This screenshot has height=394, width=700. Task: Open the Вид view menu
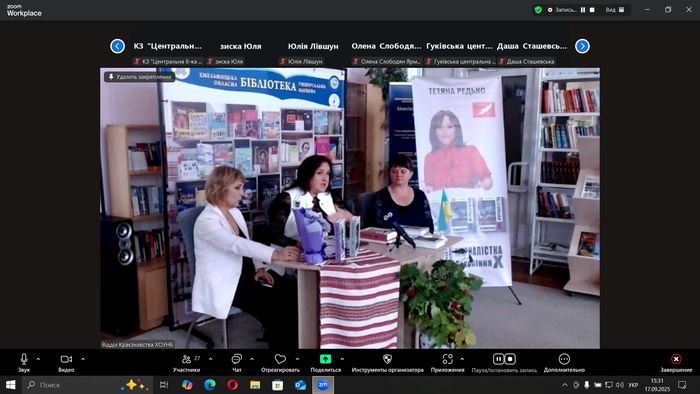615,10
